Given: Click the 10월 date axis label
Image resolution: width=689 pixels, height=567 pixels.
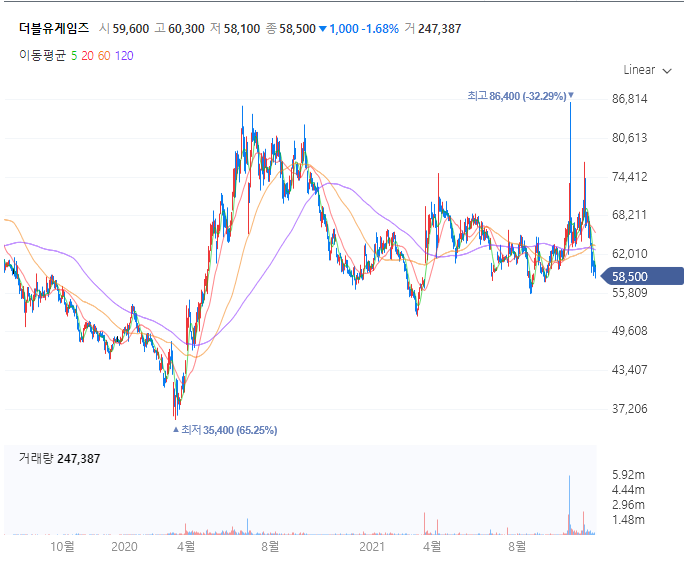Looking at the screenshot, I should click(62, 547).
